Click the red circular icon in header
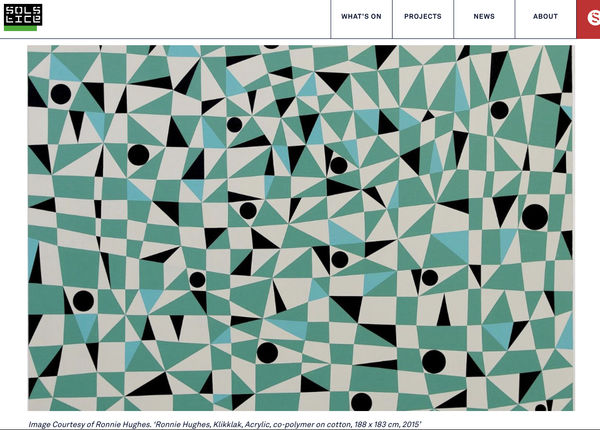This screenshot has height=430, width=600. coord(590,17)
